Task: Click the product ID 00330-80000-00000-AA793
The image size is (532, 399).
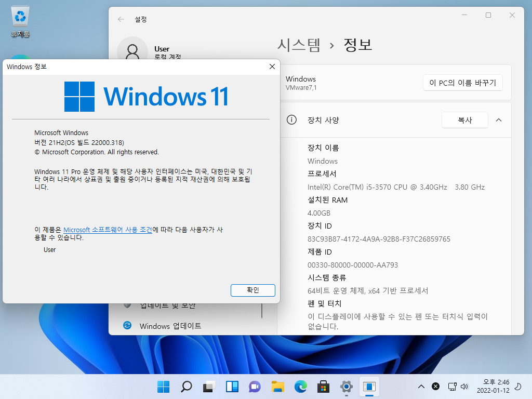Action: tap(353, 265)
